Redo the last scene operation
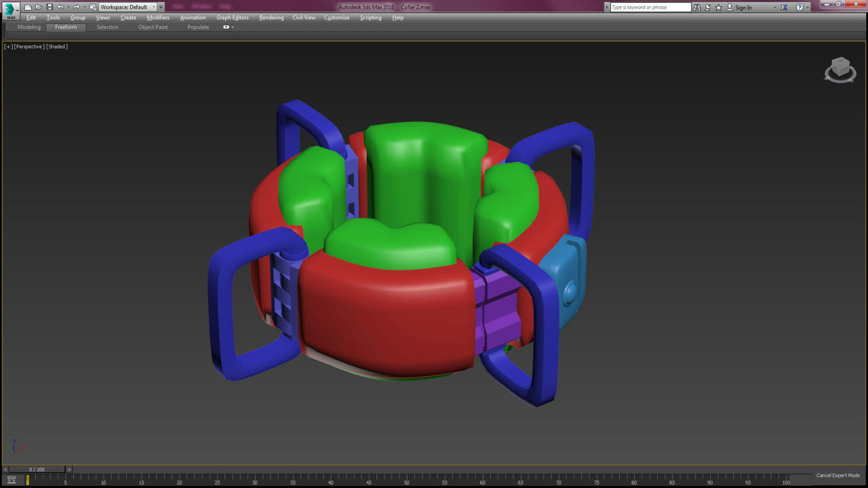Image resolution: width=868 pixels, height=488 pixels. [76, 7]
